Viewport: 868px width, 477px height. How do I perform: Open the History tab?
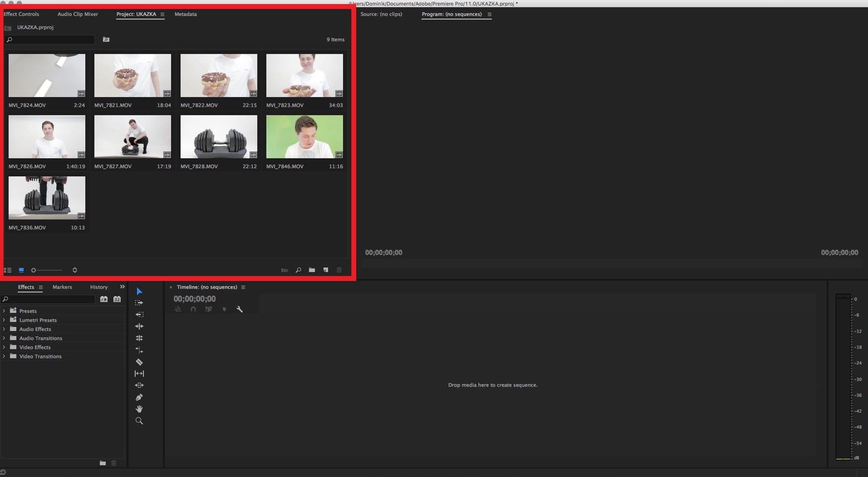pyautogui.click(x=99, y=287)
